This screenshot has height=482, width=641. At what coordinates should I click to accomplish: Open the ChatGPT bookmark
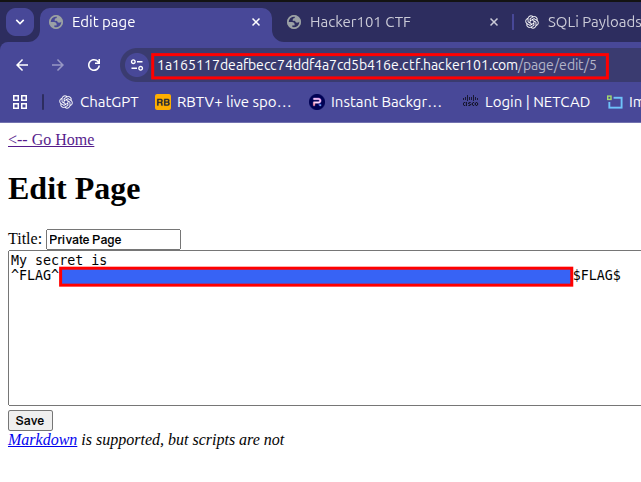click(99, 102)
